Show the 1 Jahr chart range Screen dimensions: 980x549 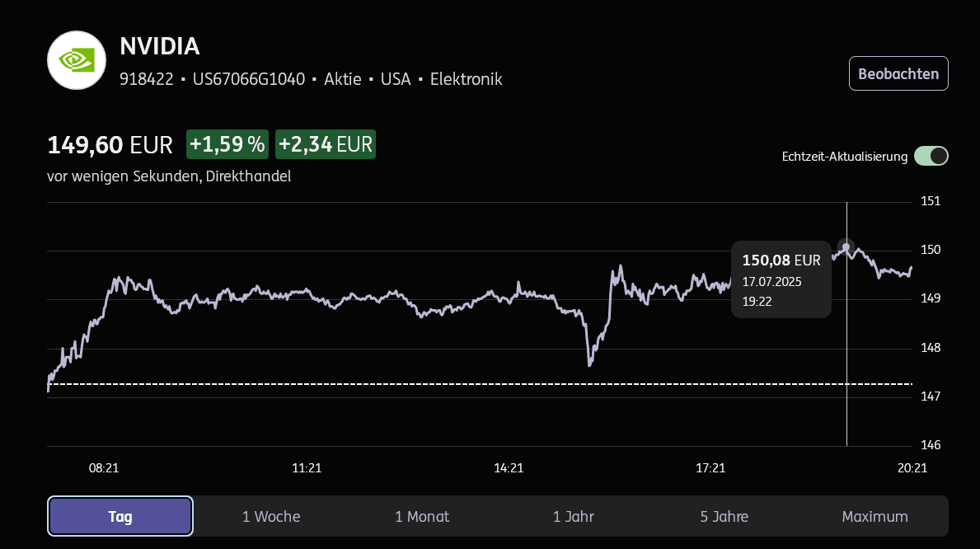tap(573, 517)
